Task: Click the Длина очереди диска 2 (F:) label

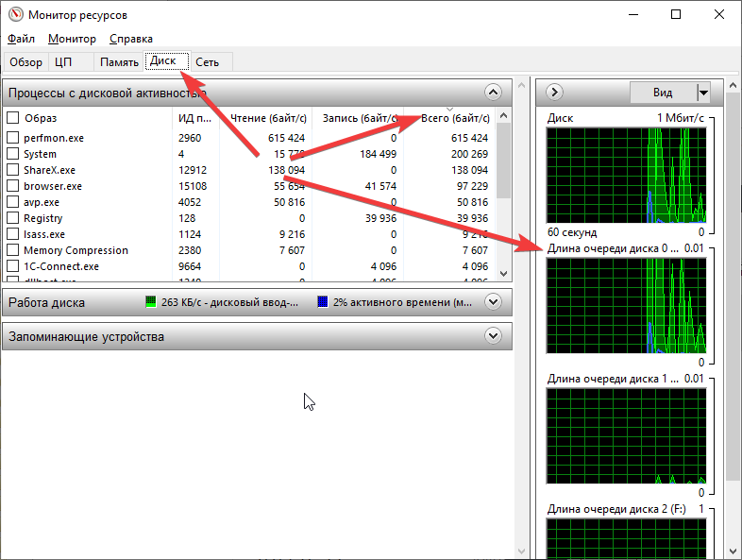Action: click(x=616, y=509)
